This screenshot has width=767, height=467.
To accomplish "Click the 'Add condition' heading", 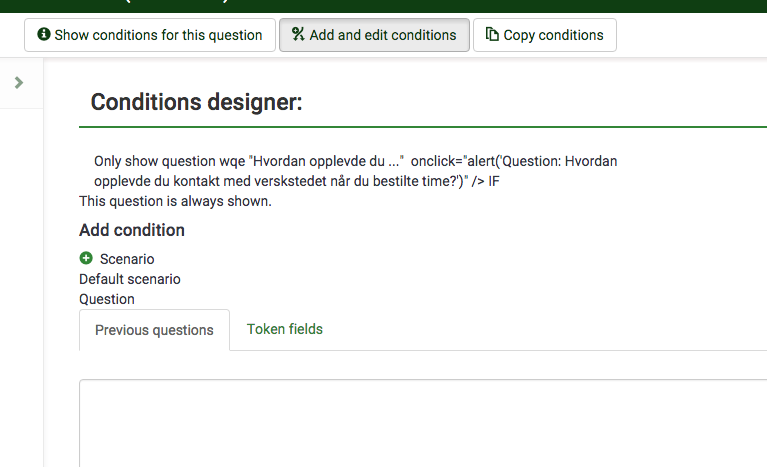I will point(132,230).
